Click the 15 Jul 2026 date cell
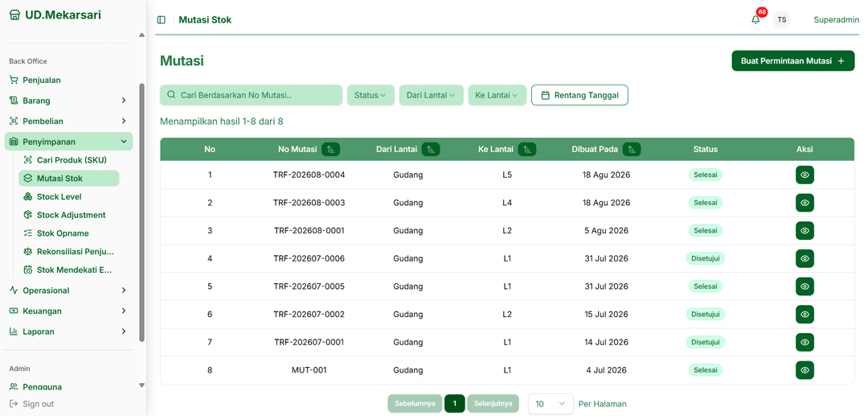 [606, 314]
